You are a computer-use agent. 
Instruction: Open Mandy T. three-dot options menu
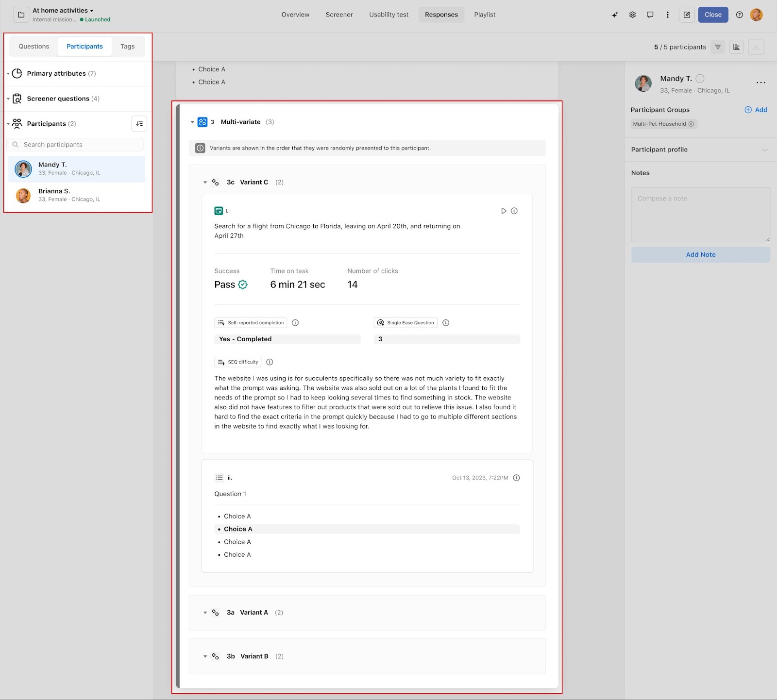coord(760,83)
